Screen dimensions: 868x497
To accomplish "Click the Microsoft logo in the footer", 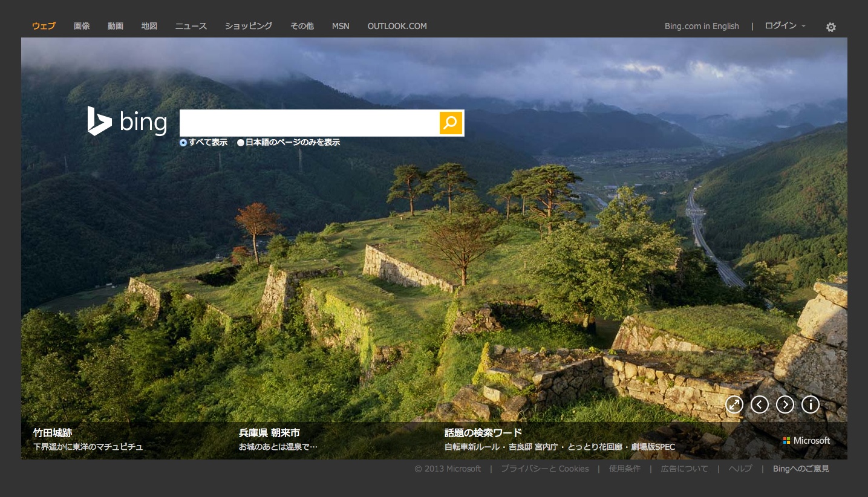I will (806, 441).
